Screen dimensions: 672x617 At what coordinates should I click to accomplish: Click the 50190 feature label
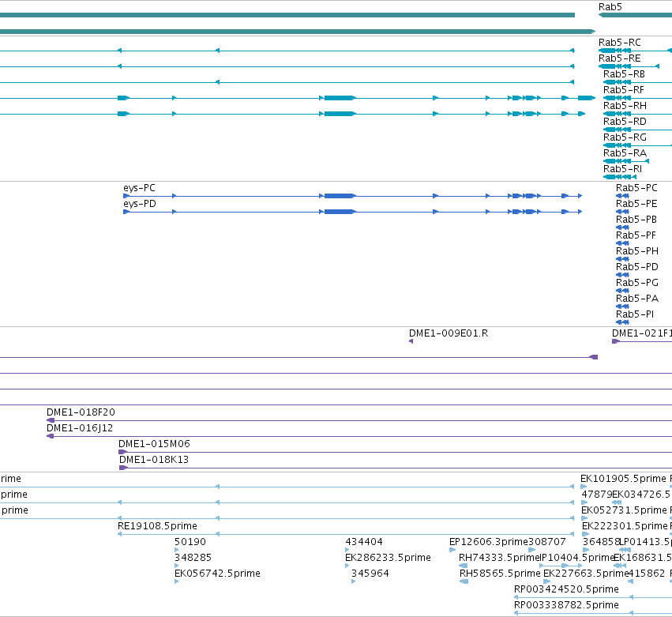[190, 542]
